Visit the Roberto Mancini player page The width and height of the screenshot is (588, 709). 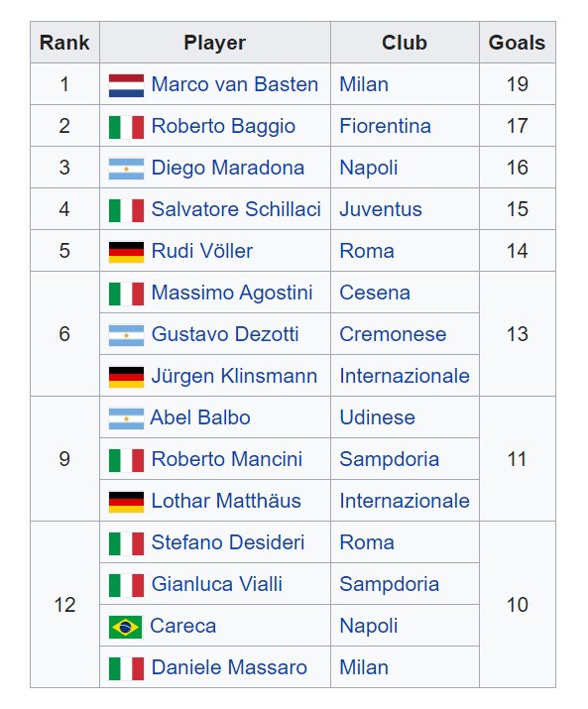[x=227, y=459]
